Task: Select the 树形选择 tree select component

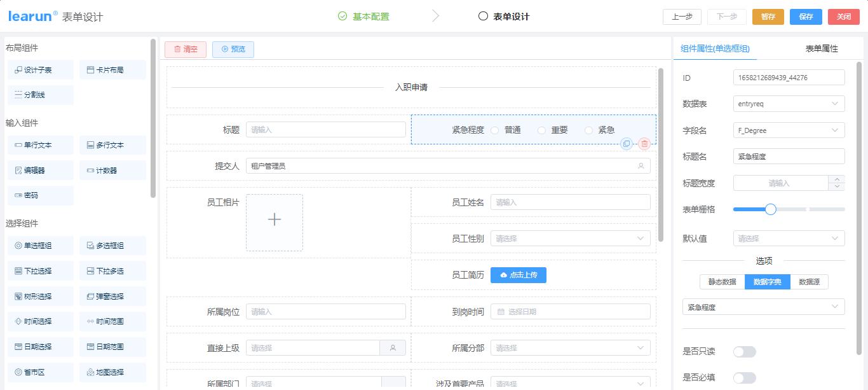Action: coord(40,296)
